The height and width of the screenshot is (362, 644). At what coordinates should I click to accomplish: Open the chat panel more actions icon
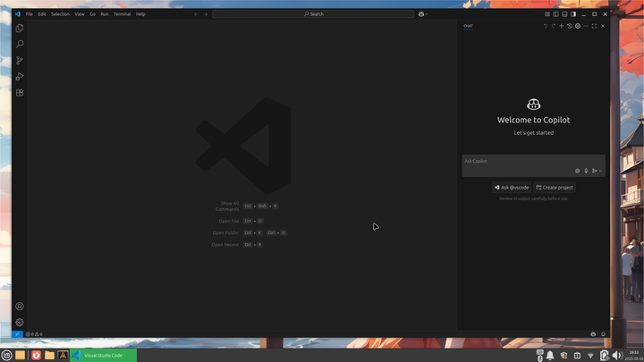586,26
